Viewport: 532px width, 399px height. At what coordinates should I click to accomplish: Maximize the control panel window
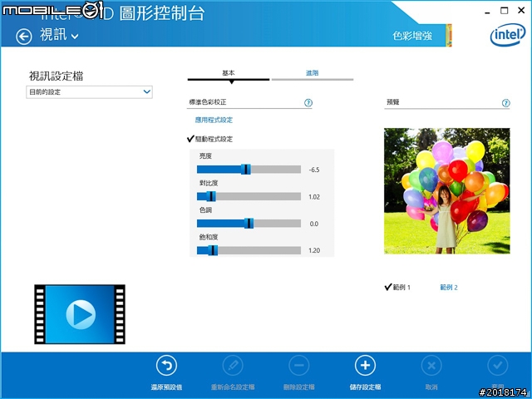click(x=505, y=11)
